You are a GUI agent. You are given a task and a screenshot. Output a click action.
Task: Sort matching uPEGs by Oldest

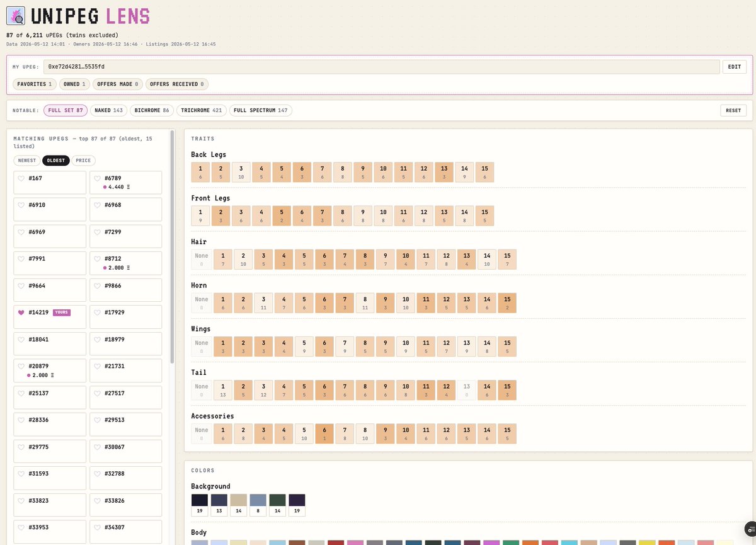[55, 161]
